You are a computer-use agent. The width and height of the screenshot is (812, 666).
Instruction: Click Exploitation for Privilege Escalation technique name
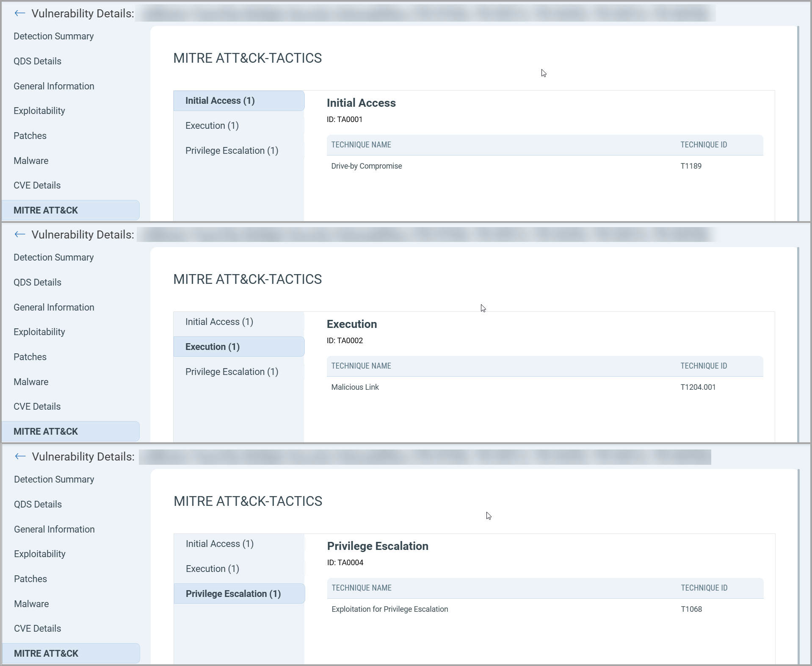(389, 609)
